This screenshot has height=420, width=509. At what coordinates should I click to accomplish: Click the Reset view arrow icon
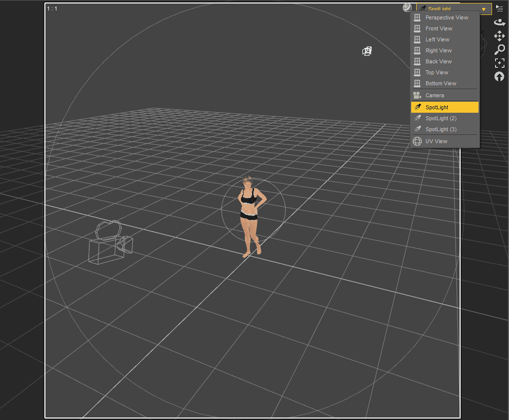pos(500,76)
